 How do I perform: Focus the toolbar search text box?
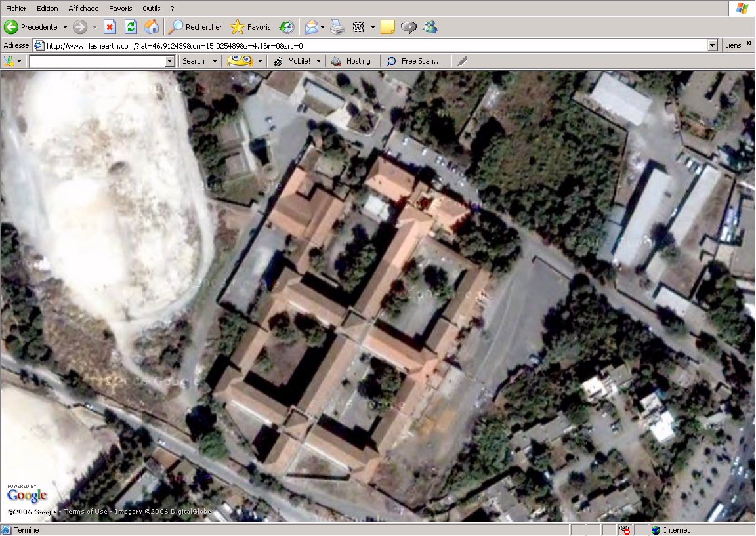pos(97,61)
